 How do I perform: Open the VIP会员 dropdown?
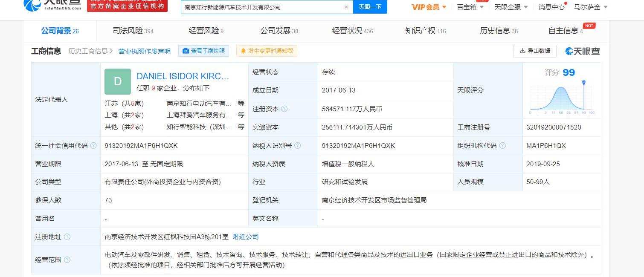(429, 7)
